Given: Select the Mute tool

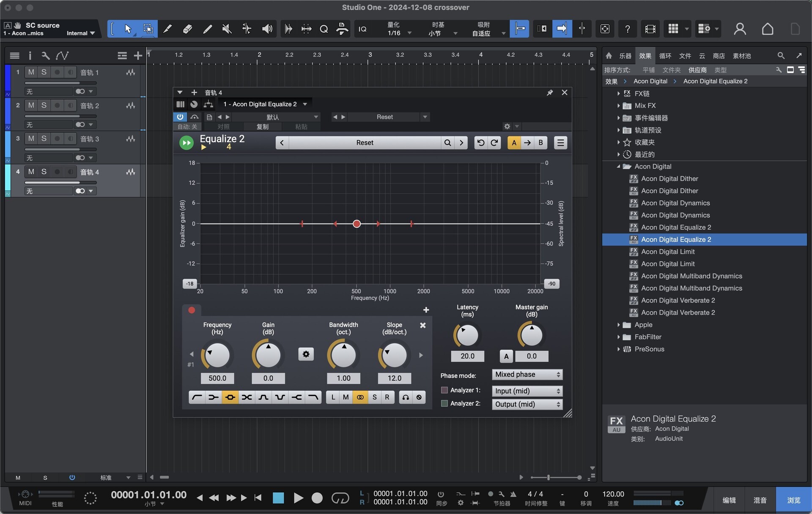Looking at the screenshot, I should [x=227, y=29].
